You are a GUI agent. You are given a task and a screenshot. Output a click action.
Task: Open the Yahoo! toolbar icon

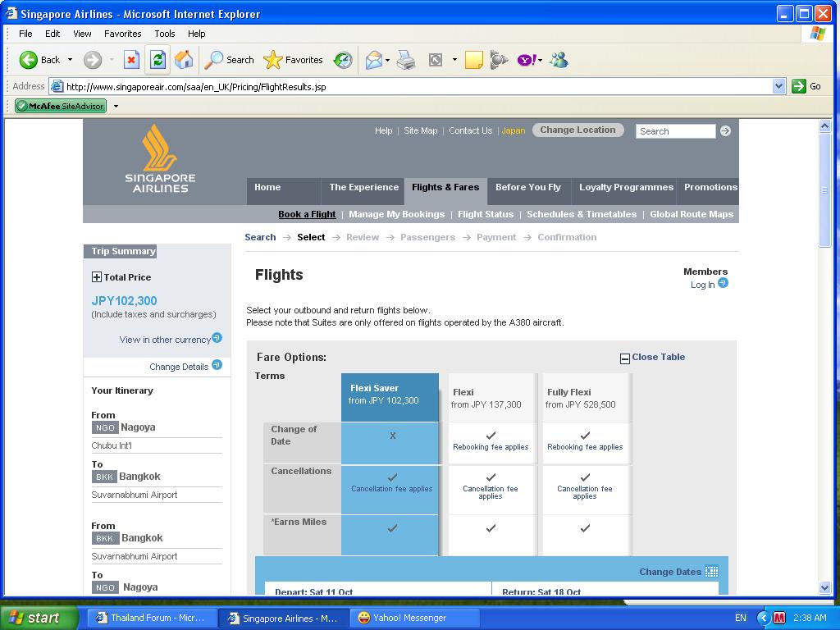click(x=527, y=60)
